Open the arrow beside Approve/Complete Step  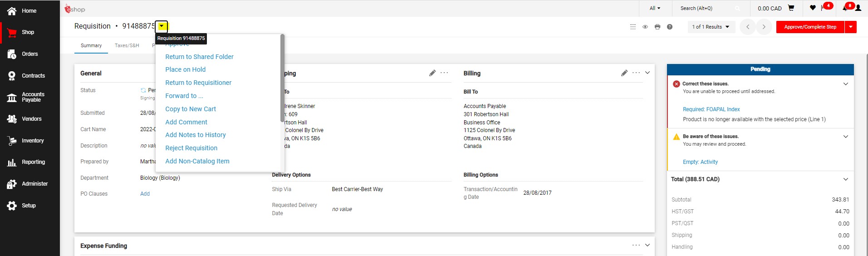850,27
